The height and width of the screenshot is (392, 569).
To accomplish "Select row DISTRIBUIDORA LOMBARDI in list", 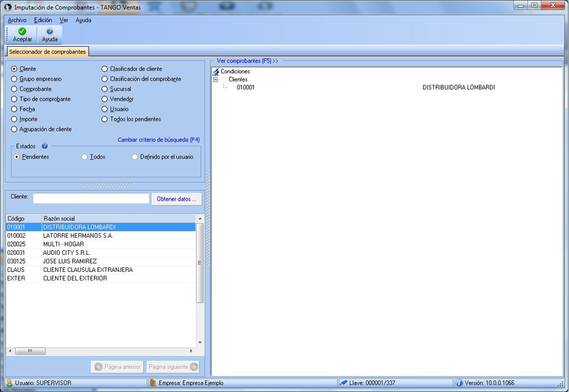I will tap(101, 227).
